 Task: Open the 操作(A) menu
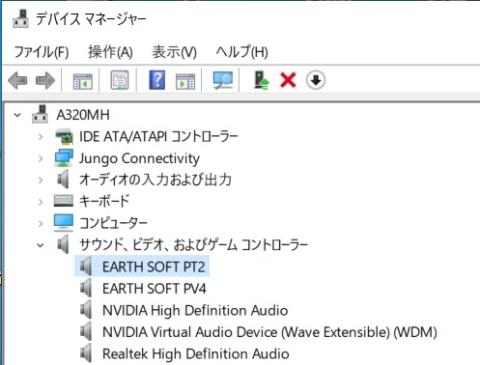pyautogui.click(x=110, y=52)
